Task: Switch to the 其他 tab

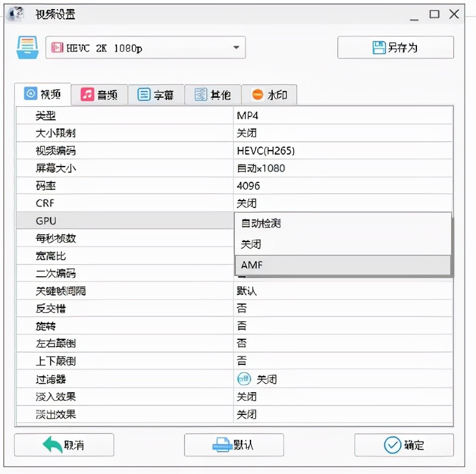Action: coord(213,95)
